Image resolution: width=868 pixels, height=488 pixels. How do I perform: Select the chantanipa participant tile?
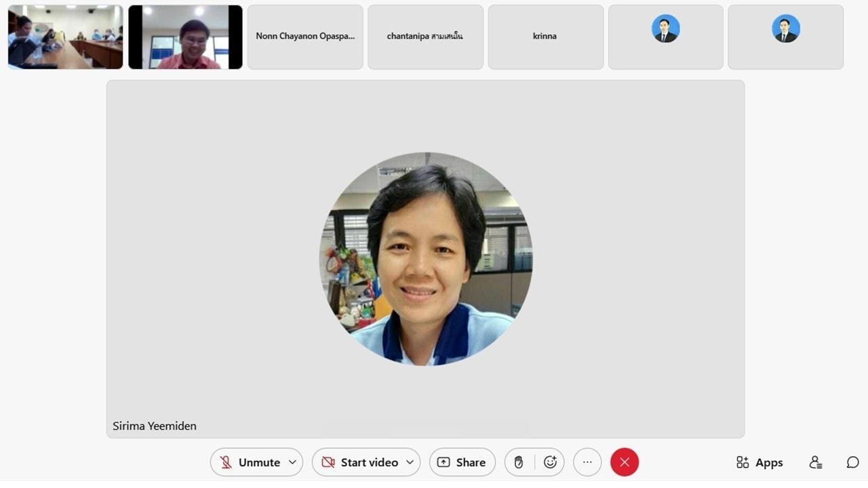[x=425, y=37]
